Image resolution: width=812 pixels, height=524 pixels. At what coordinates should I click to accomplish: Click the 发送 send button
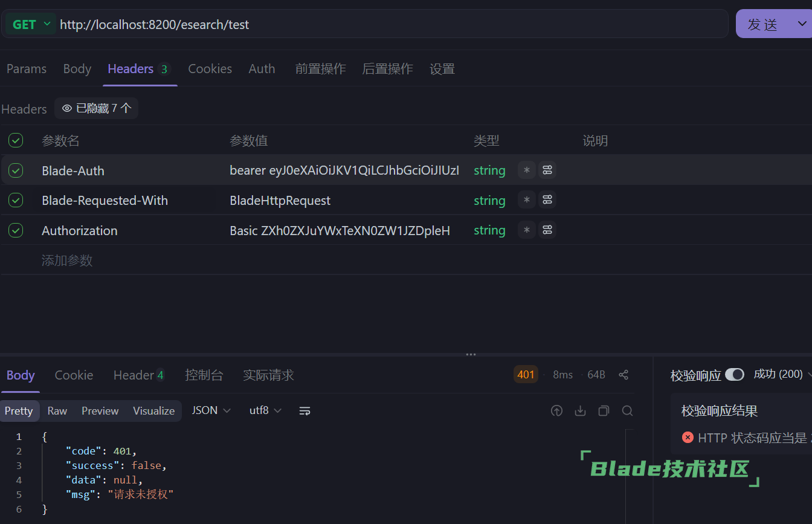pos(763,24)
